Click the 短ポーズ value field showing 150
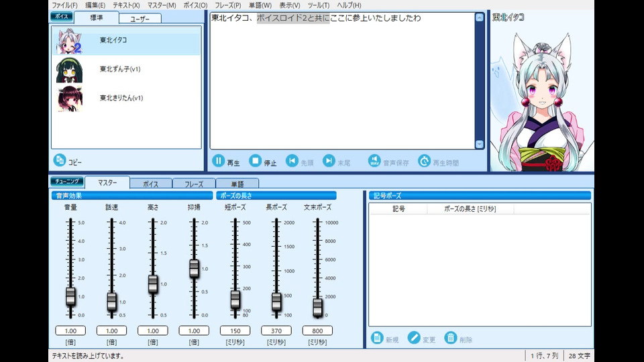The image size is (644, 362). pos(235,330)
